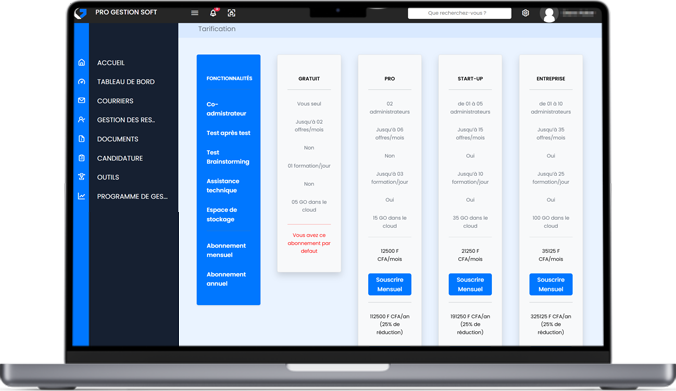Click the PRO plan header
676x391 pixels.
click(x=390, y=79)
